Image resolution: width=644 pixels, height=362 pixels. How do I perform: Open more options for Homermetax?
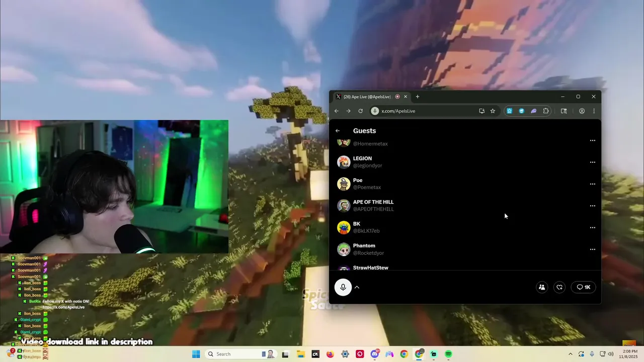pos(592,141)
